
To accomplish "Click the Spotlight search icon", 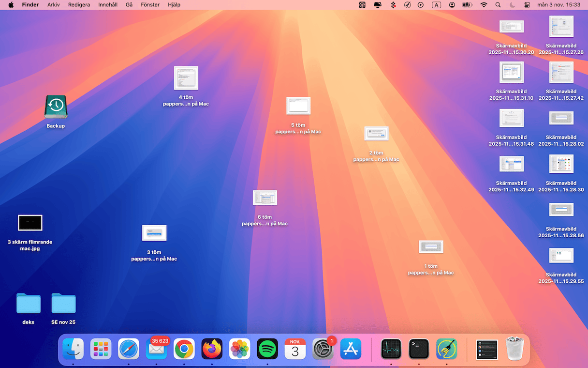I will click(498, 5).
